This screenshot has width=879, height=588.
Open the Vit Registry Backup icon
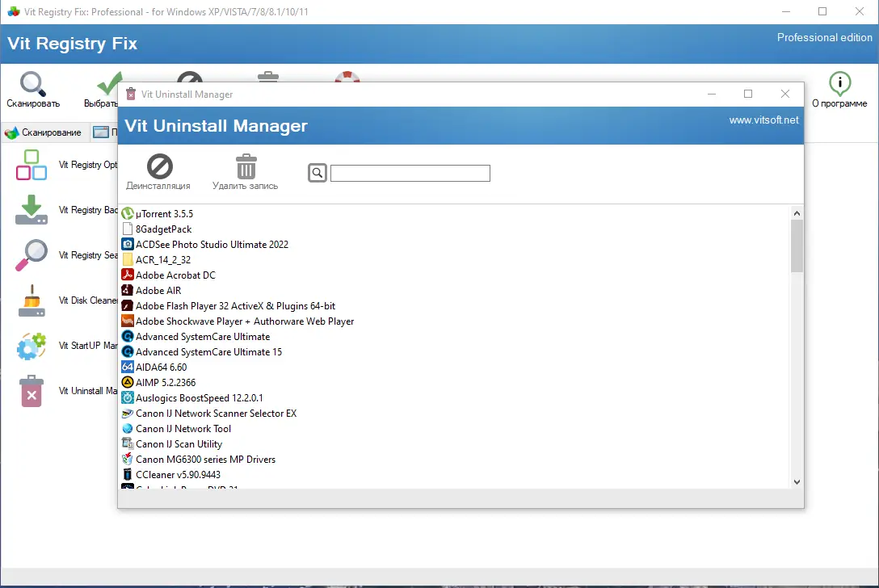32,210
